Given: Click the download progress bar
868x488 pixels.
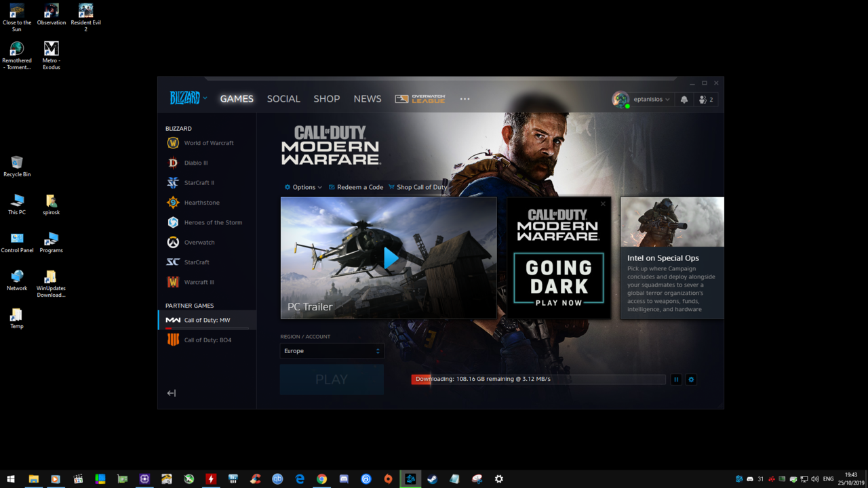Looking at the screenshot, I should (538, 380).
